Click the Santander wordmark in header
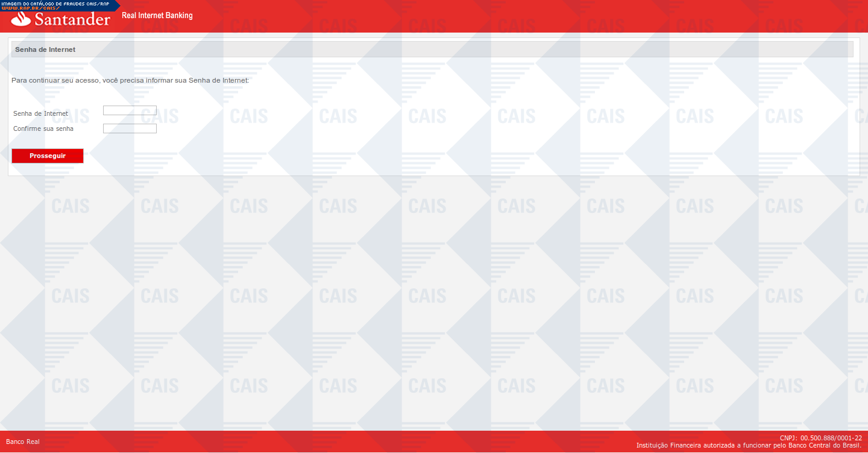This screenshot has height=453, width=868. click(x=72, y=20)
